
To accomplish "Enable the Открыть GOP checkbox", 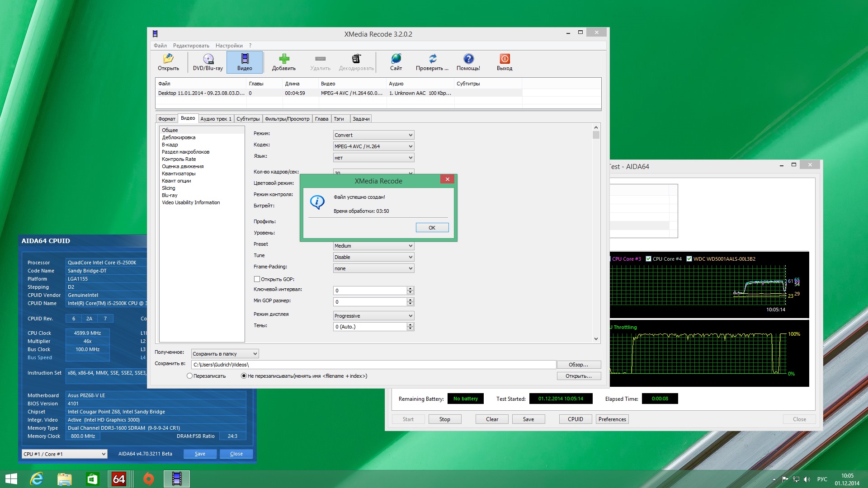I will pyautogui.click(x=257, y=279).
